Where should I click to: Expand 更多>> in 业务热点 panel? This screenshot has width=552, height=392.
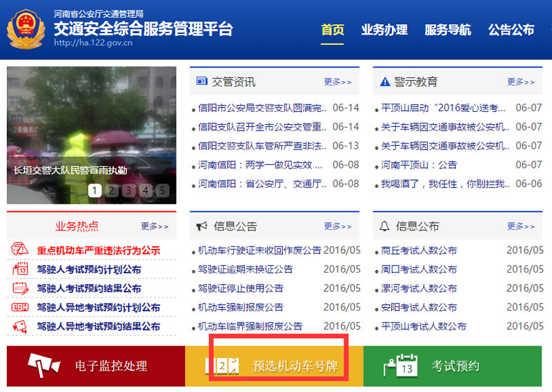[x=155, y=226]
